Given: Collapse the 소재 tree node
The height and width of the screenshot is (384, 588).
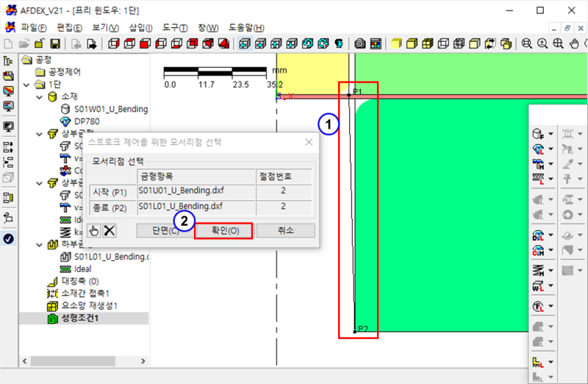Looking at the screenshot, I should coord(40,96).
